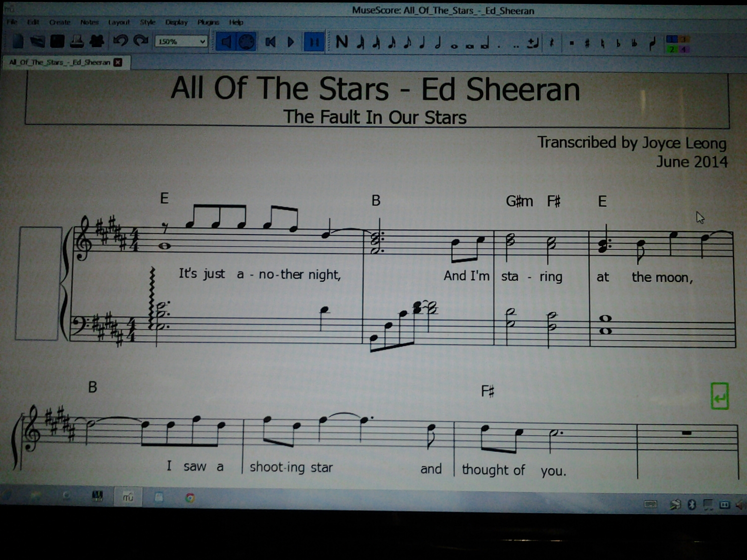Undo the last action
This screenshot has width=747, height=560.
(x=120, y=40)
